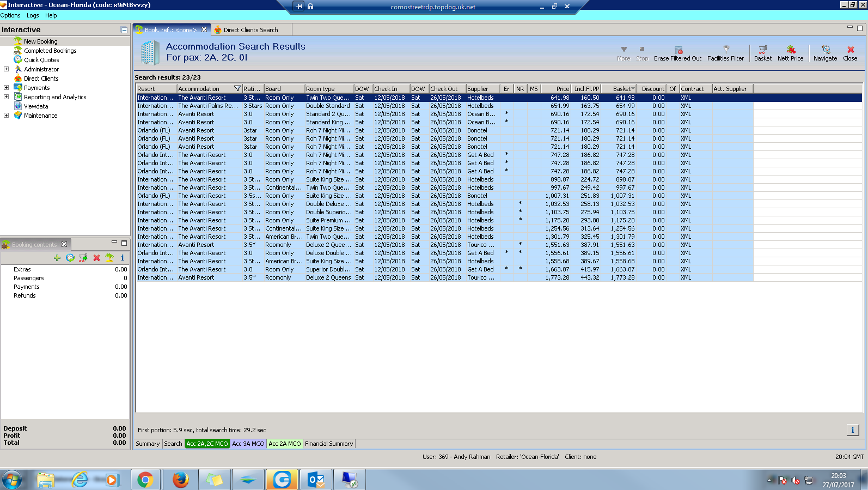
Task: Switch to the Acc 2A,2C MCO tab
Action: coord(207,444)
